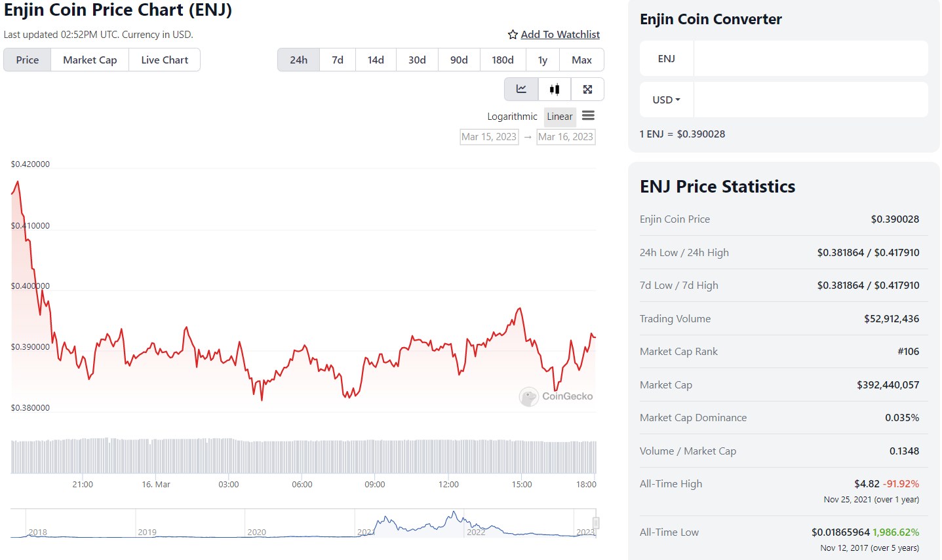This screenshot has width=942, height=560.
Task: Select the 180d time range
Action: click(503, 60)
